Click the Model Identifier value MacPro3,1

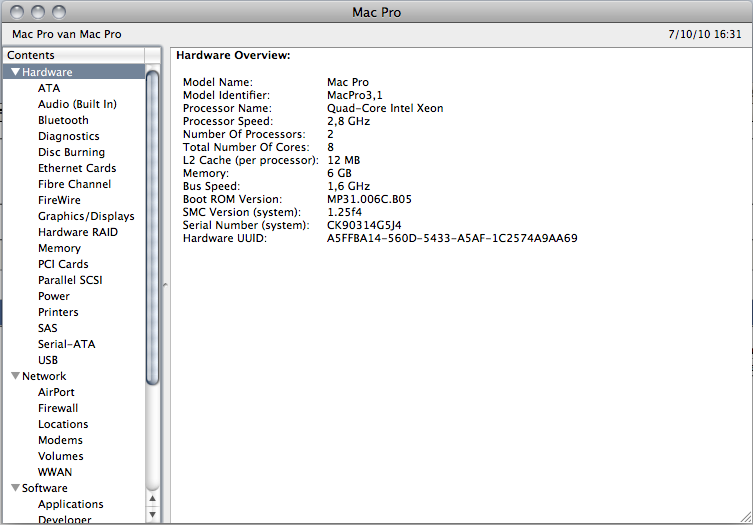[354, 95]
